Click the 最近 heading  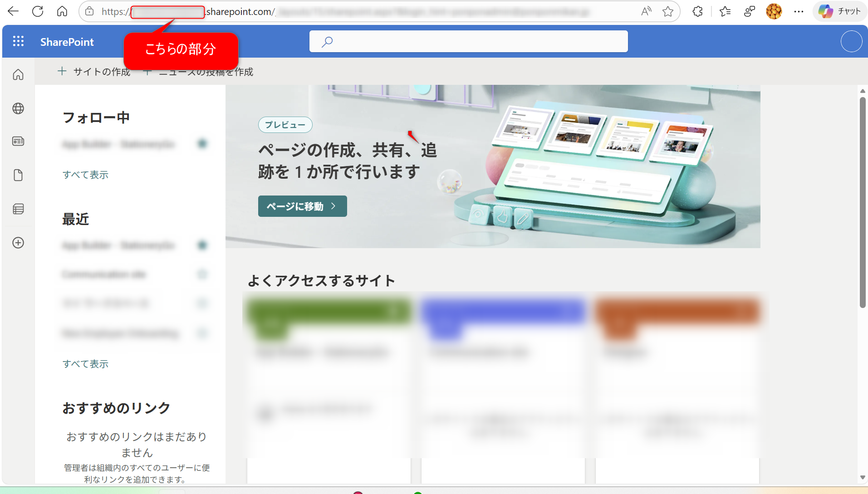[75, 219]
